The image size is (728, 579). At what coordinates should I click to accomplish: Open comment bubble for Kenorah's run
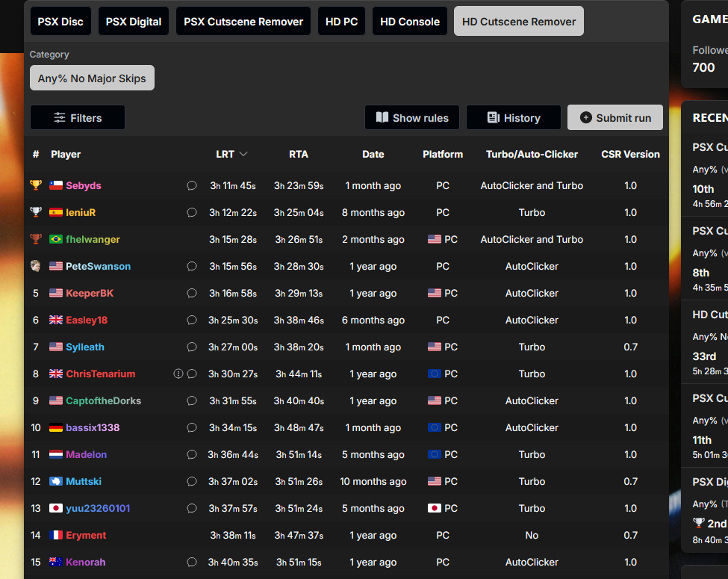pos(192,563)
